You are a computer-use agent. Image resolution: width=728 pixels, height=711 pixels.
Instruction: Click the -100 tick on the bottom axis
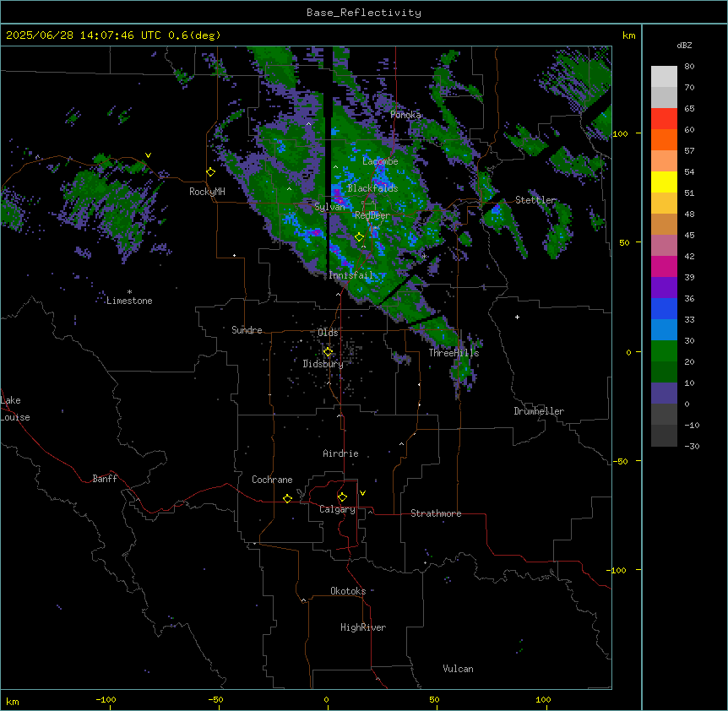(x=106, y=699)
